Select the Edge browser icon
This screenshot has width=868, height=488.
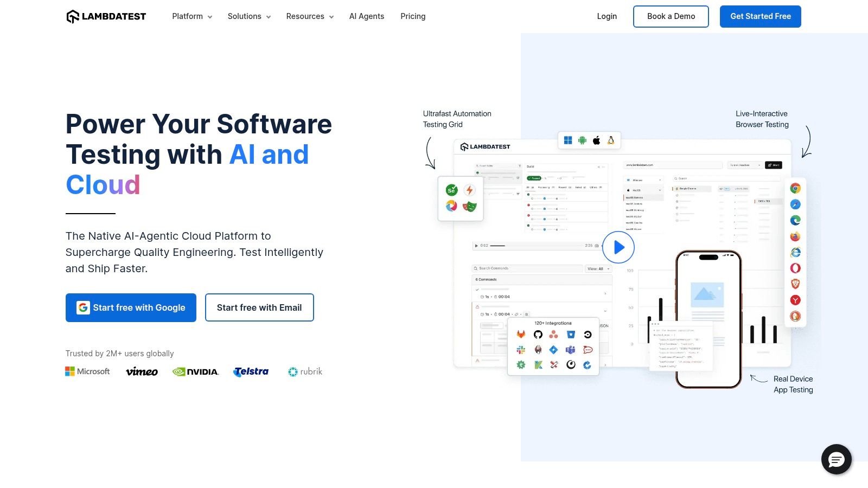click(795, 220)
